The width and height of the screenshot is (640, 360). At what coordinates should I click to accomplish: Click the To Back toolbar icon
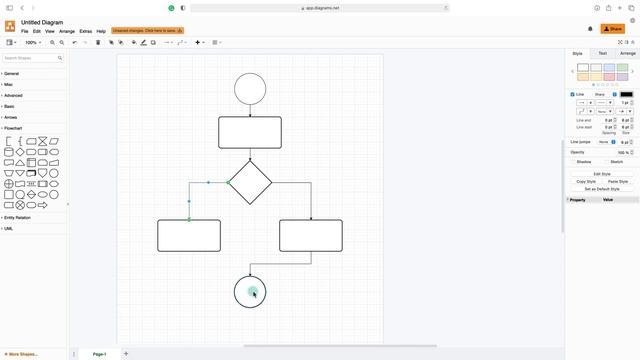point(121,42)
